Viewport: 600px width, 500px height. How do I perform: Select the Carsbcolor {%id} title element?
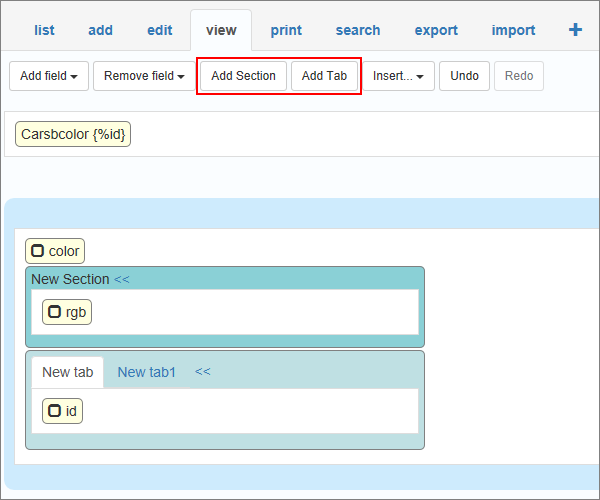click(x=73, y=134)
